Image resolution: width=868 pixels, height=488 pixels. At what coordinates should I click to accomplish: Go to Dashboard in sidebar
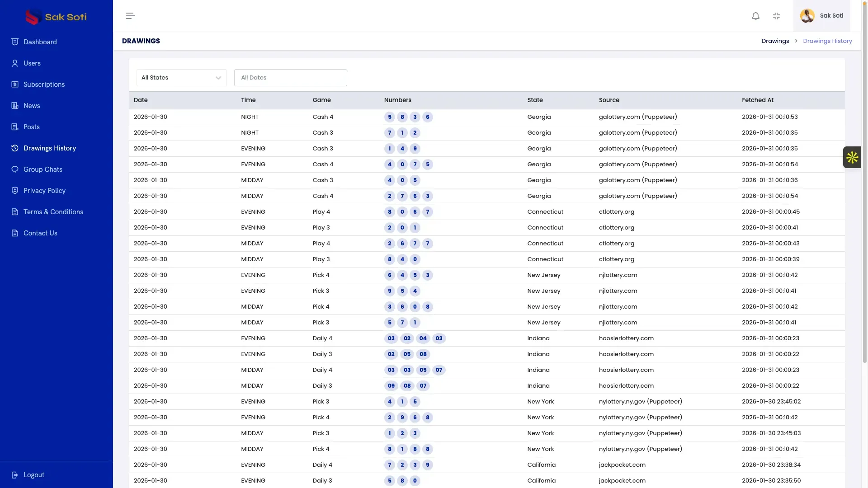pyautogui.click(x=40, y=42)
